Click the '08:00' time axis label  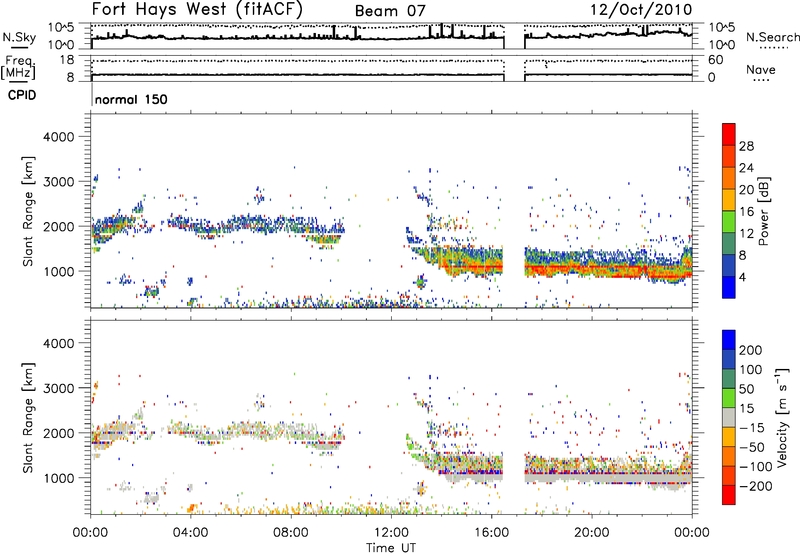[x=290, y=533]
